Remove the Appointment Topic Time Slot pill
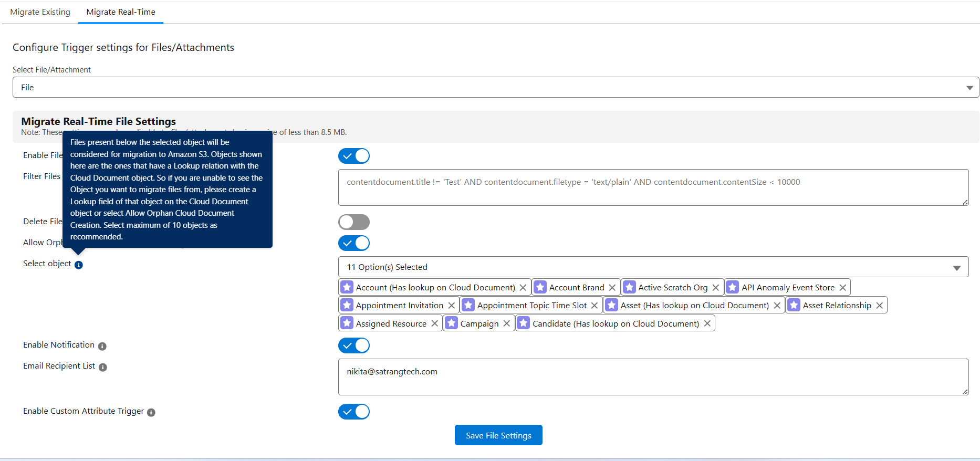Image resolution: width=980 pixels, height=461 pixels. 595,306
